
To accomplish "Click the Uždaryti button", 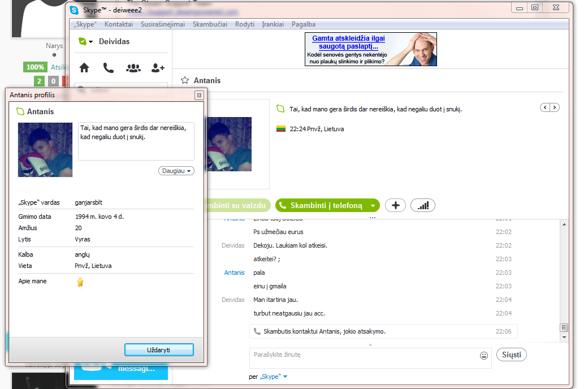I will (x=159, y=349).
